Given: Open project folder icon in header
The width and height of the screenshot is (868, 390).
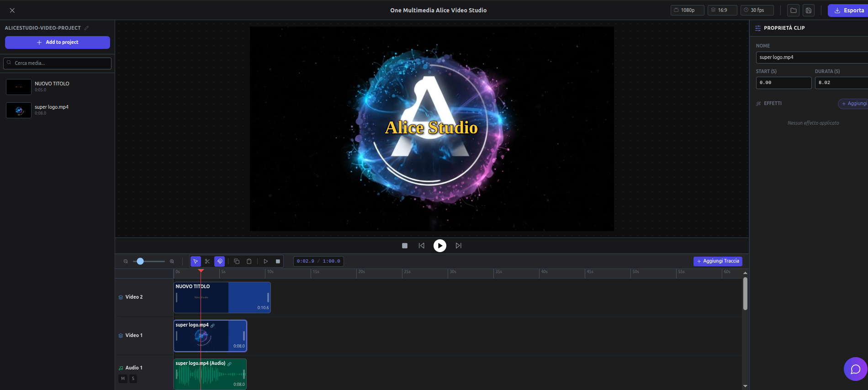Looking at the screenshot, I should tap(794, 11).
